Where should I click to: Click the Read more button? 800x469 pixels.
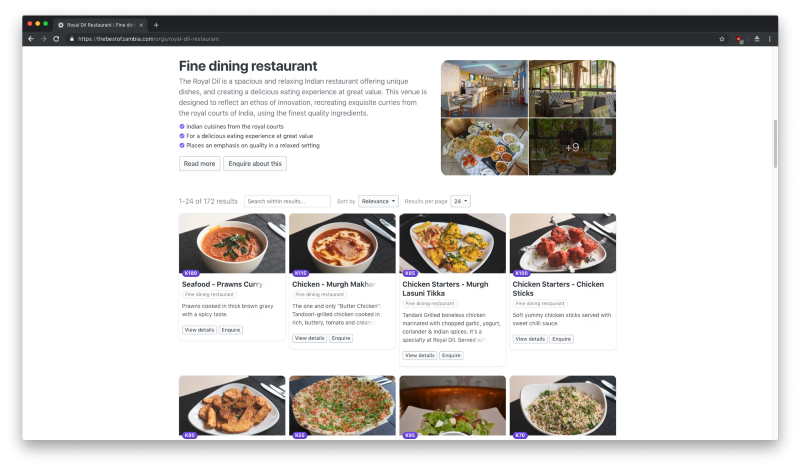(199, 163)
